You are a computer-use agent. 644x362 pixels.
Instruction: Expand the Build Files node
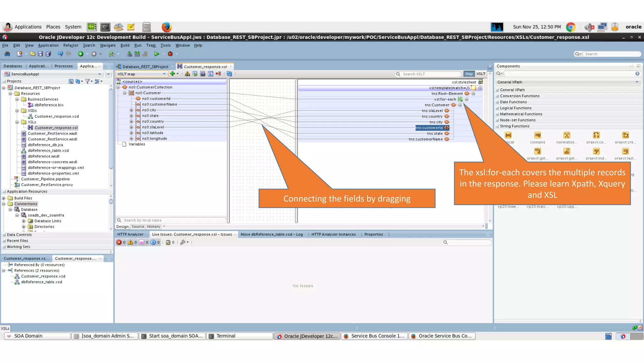(x=4, y=198)
